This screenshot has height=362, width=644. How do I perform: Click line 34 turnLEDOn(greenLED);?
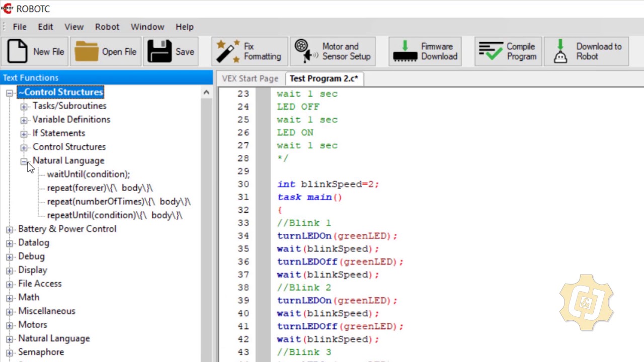[x=337, y=236]
